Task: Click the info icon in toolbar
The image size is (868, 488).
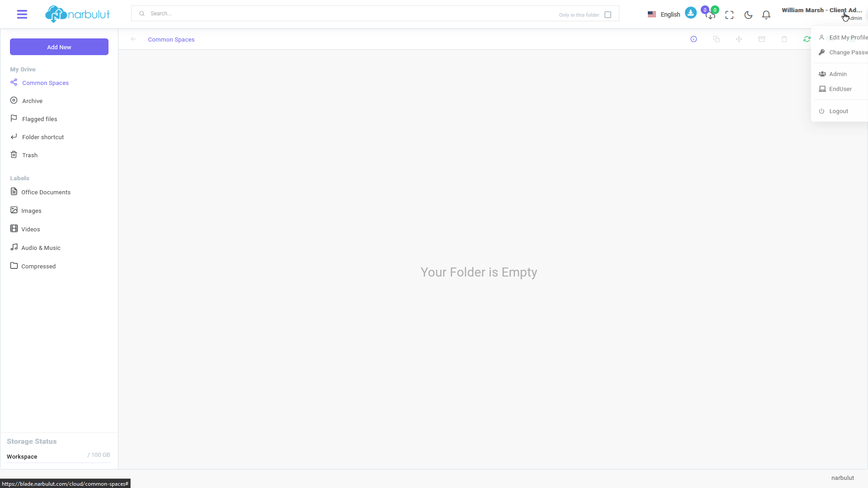Action: (x=693, y=39)
